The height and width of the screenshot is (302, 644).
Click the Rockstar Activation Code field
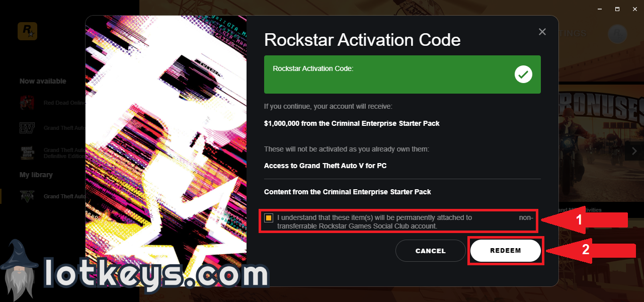pos(403,74)
